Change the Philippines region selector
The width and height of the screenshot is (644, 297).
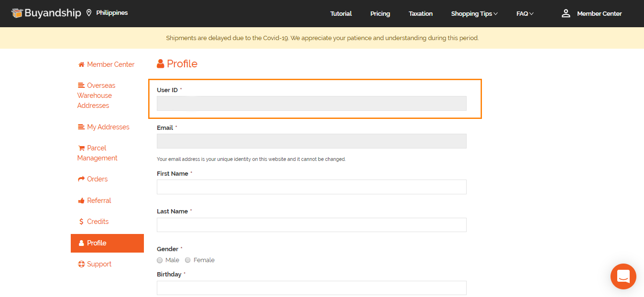[x=112, y=13]
